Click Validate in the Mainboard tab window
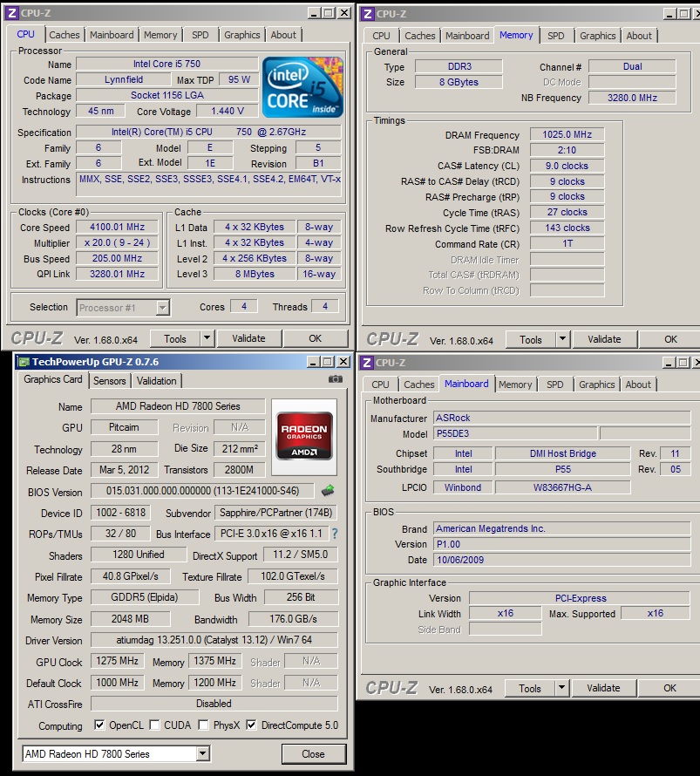The image size is (700, 776). (x=603, y=688)
